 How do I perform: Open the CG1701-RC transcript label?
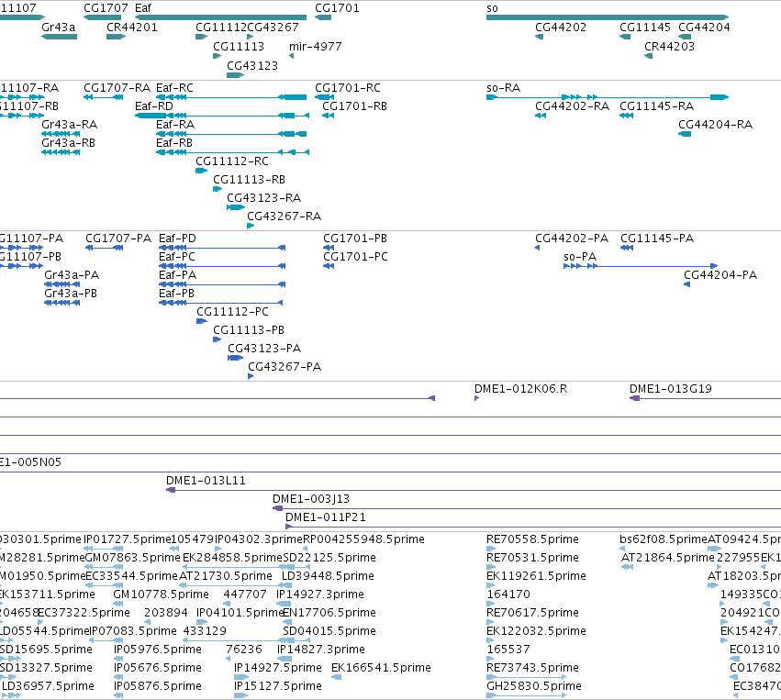pyautogui.click(x=348, y=88)
